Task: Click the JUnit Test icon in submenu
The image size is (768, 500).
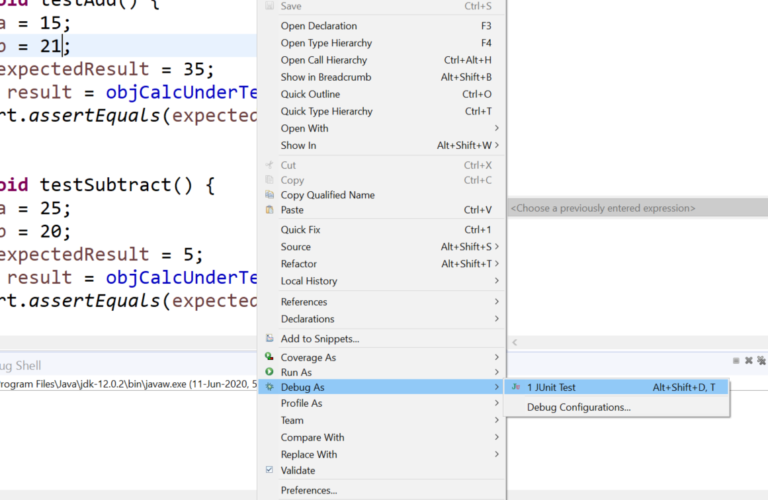Action: click(x=516, y=387)
